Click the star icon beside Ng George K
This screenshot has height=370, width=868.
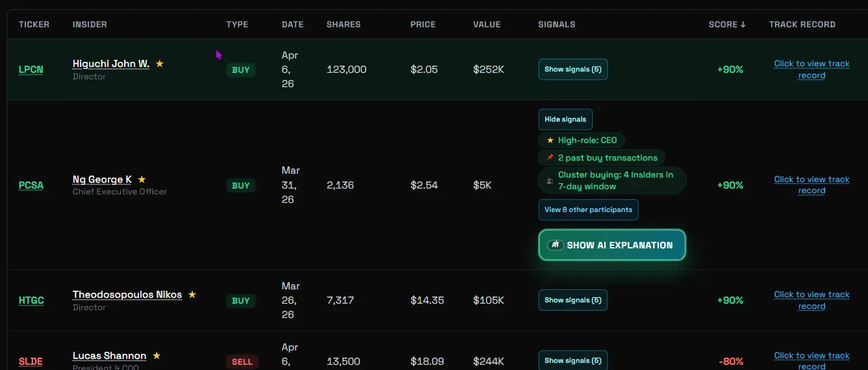click(x=142, y=179)
